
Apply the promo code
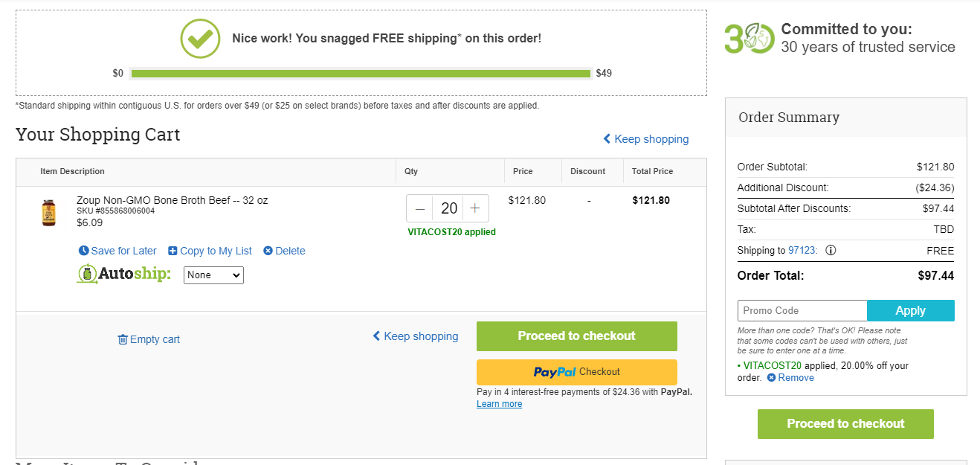(911, 310)
